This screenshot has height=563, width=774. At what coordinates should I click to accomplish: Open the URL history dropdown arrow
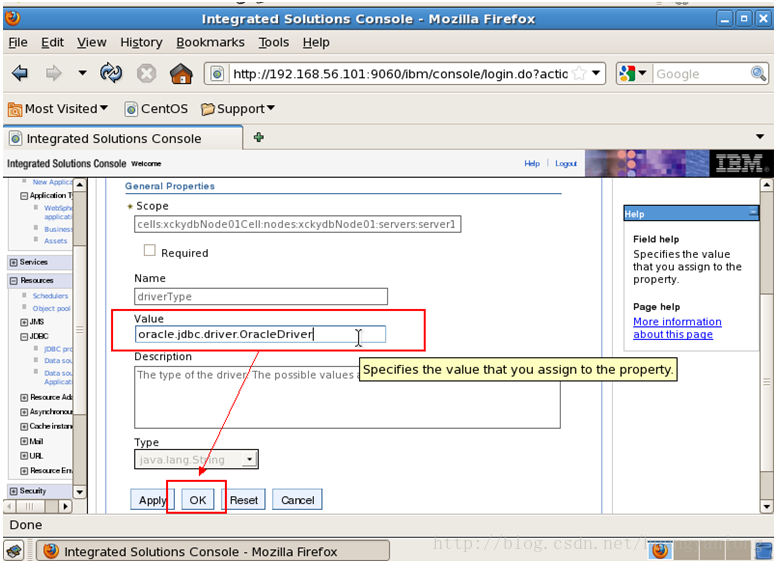pyautogui.click(x=596, y=74)
